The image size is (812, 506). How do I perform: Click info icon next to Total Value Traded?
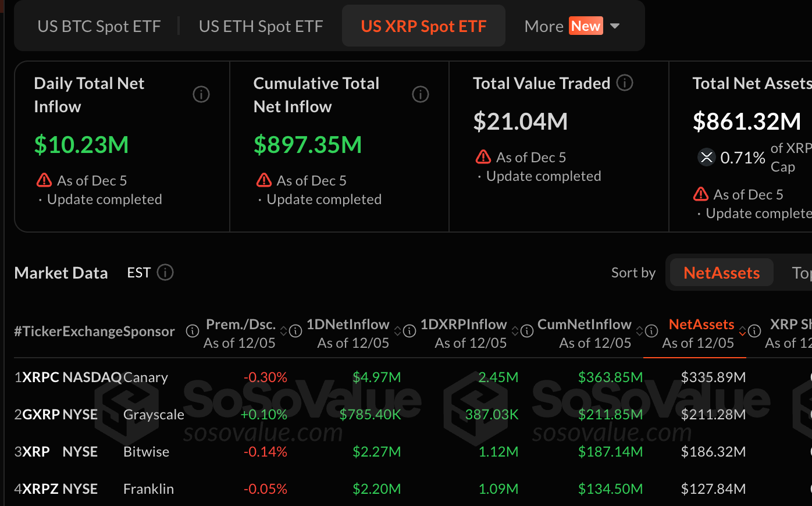point(625,83)
